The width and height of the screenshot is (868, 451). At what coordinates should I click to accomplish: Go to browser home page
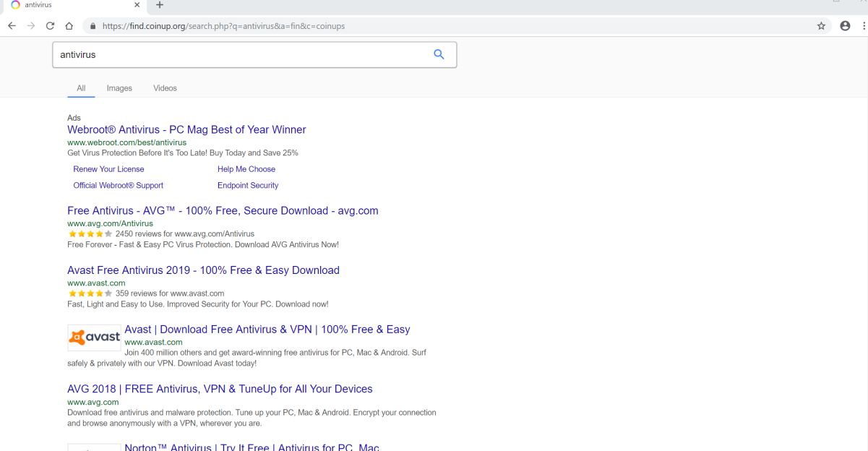click(x=69, y=26)
